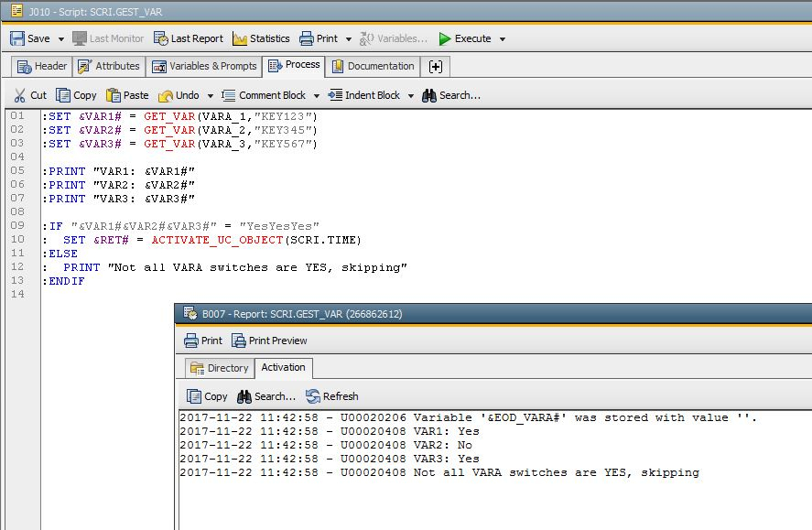Undo the last edit

click(x=182, y=94)
